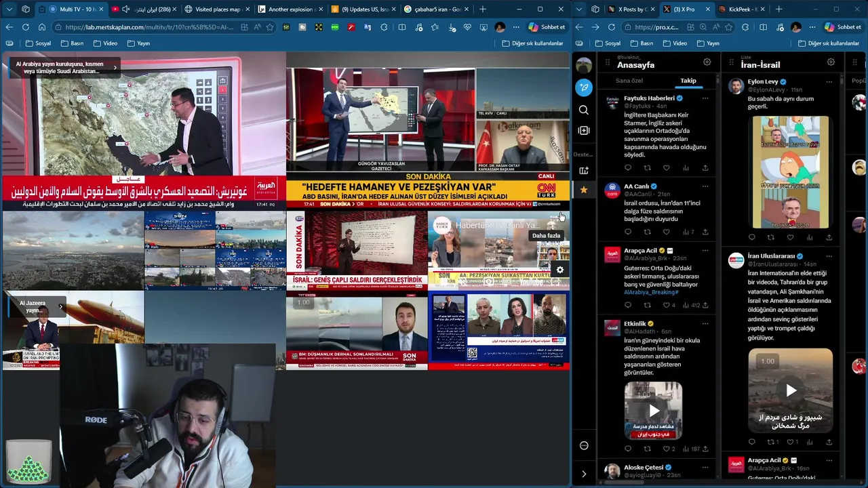Open Basın bookmarks folder in left browser

click(x=71, y=43)
